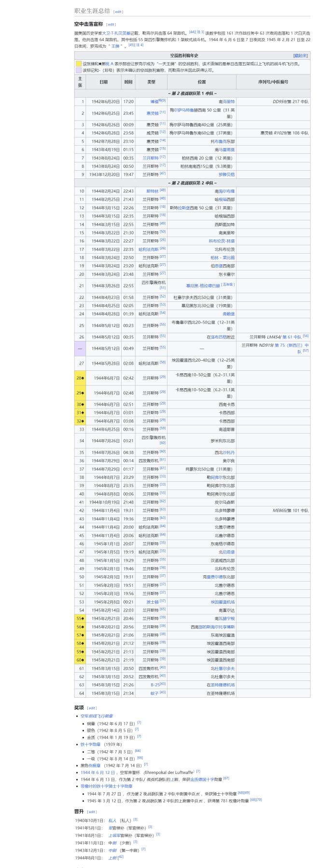Open the 博福 aircraft link in row 1
319x868 pixels.
(x=154, y=102)
